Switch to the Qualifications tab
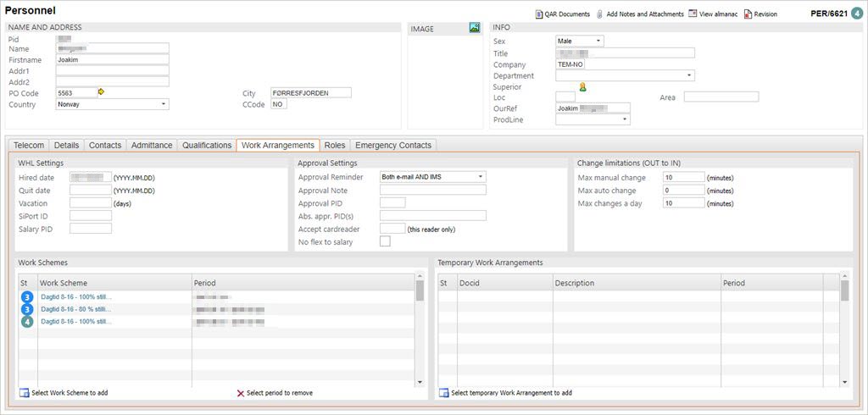 (x=207, y=146)
